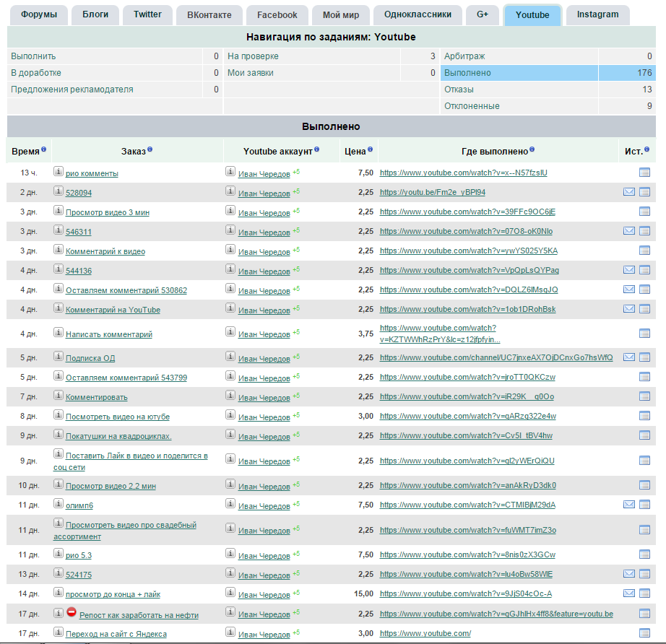Screen dimensions: 666x644
Task: Click help dot next to Где выполнено header
Action: (532, 149)
